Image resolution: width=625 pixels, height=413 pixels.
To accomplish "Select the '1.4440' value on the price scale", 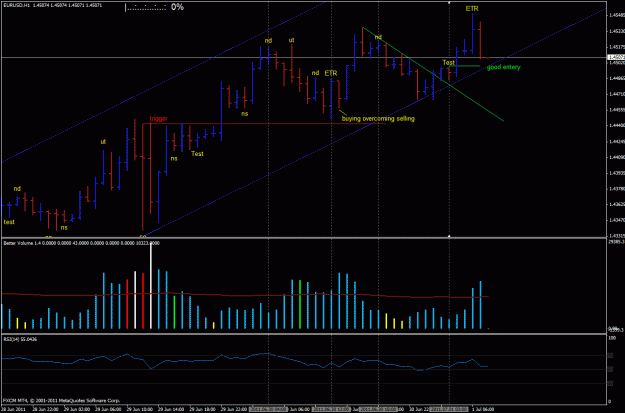I will point(616,125).
